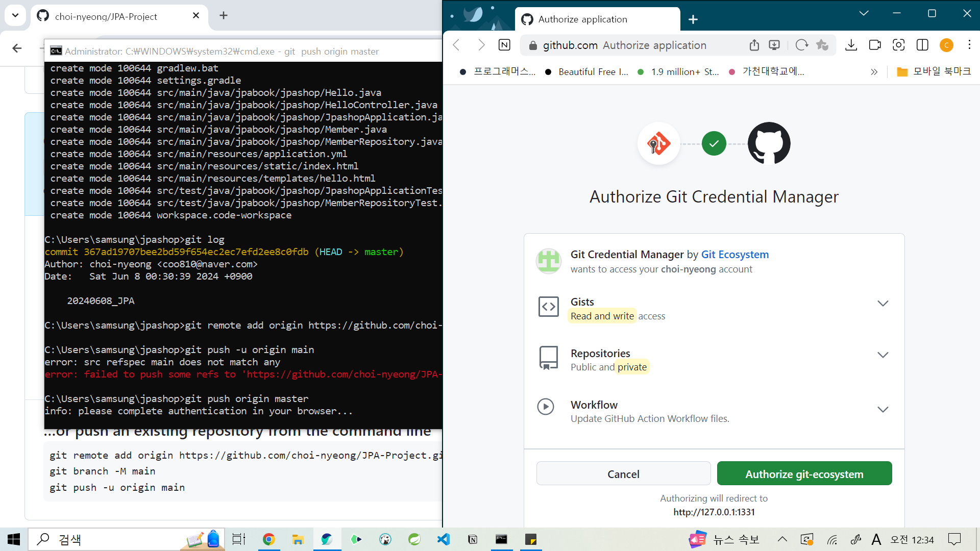Image resolution: width=980 pixels, height=551 pixels.
Task: Click the browser forward arrow in Authorize window
Action: 480,45
